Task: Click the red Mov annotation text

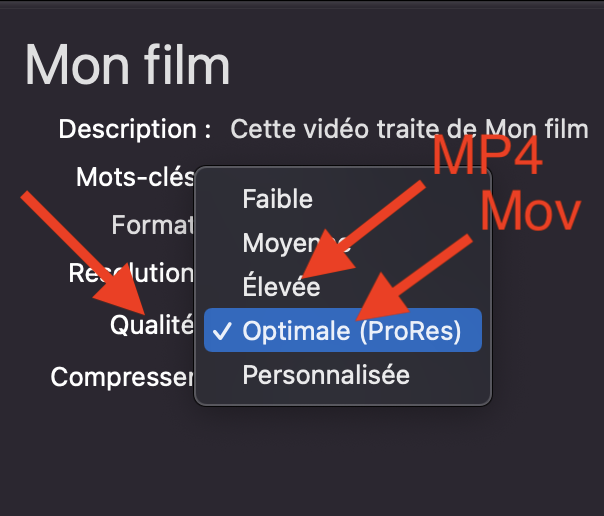Action: tap(530, 212)
